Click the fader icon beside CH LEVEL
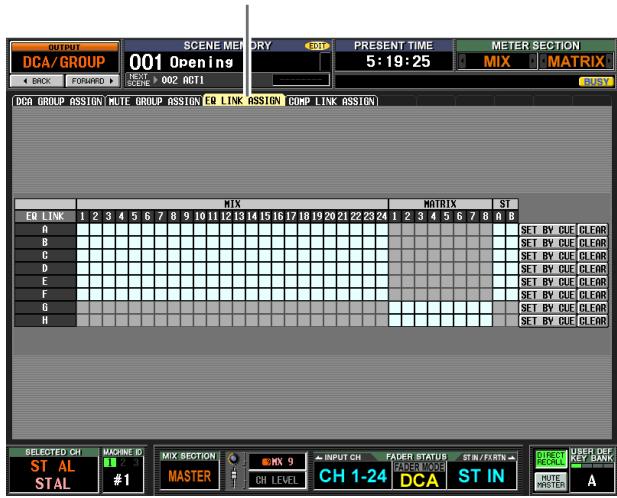The width and height of the screenshot is (617, 498). tap(234, 477)
